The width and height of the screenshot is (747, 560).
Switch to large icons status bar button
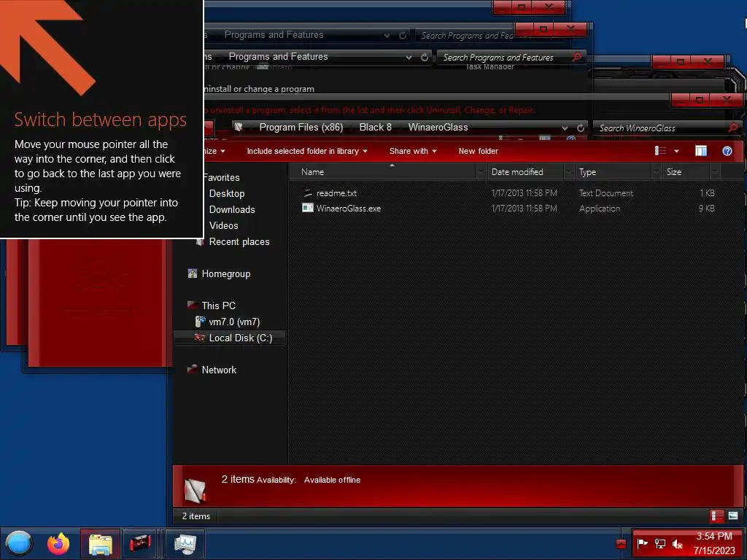point(733,516)
